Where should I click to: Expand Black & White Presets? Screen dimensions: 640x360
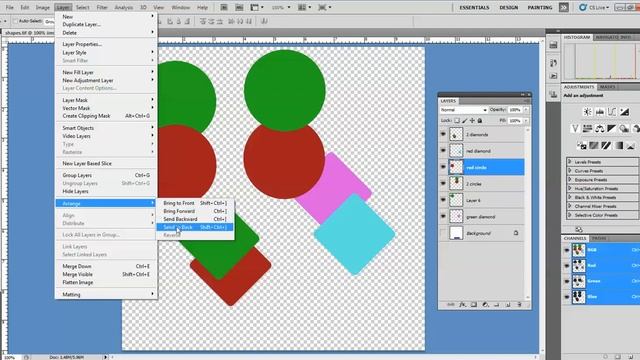570,197
